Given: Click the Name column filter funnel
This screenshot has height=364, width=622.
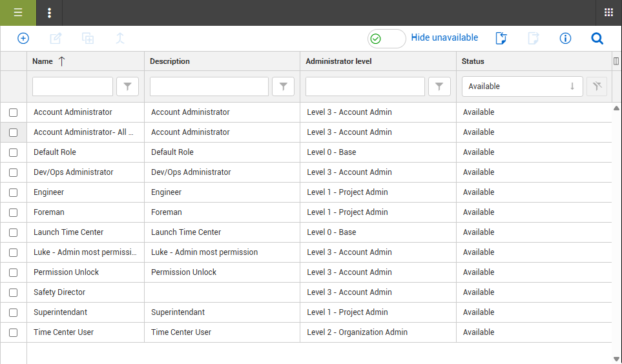Looking at the screenshot, I should point(127,86).
